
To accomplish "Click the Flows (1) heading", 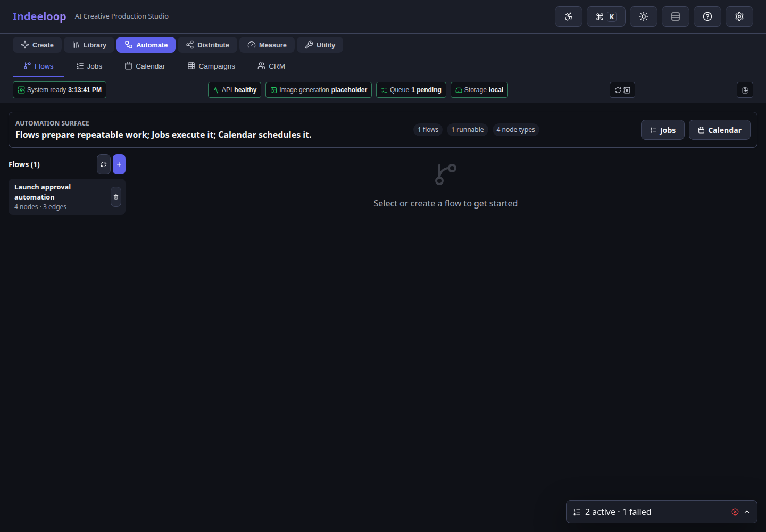I will pos(24,164).
